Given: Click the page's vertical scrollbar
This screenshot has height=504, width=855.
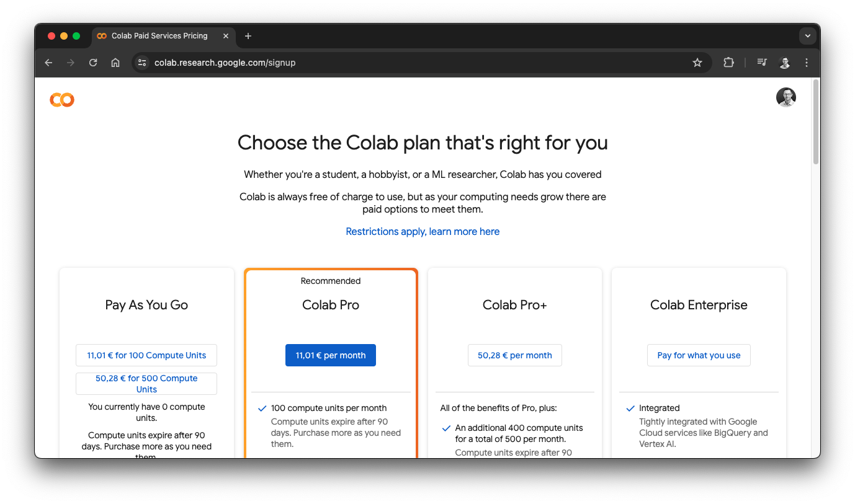Looking at the screenshot, I should (x=815, y=122).
